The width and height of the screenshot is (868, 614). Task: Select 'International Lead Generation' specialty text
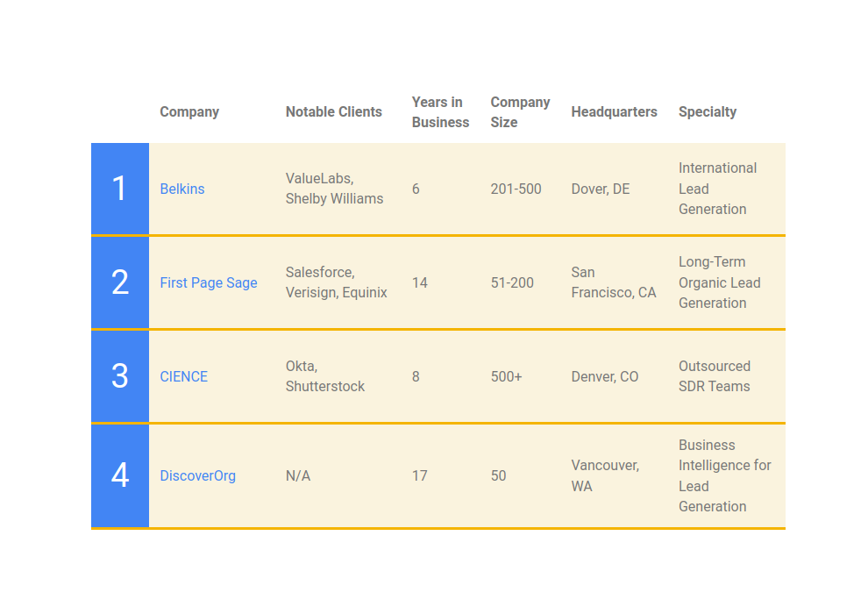pos(717,189)
